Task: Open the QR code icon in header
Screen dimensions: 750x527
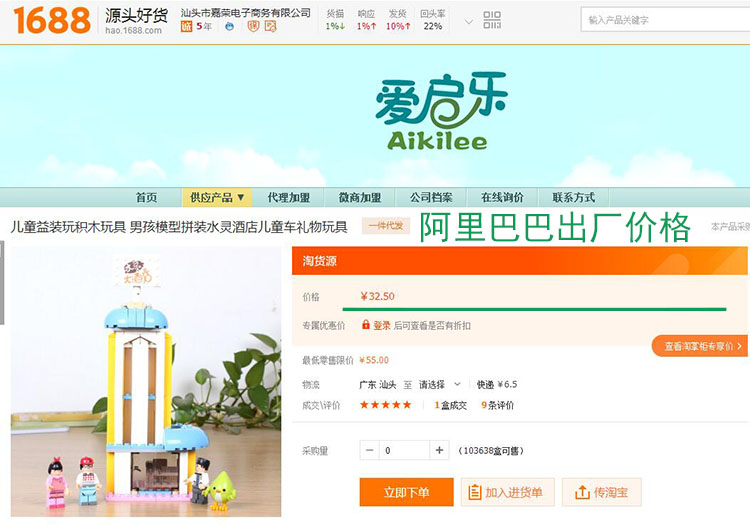Action: point(492,20)
